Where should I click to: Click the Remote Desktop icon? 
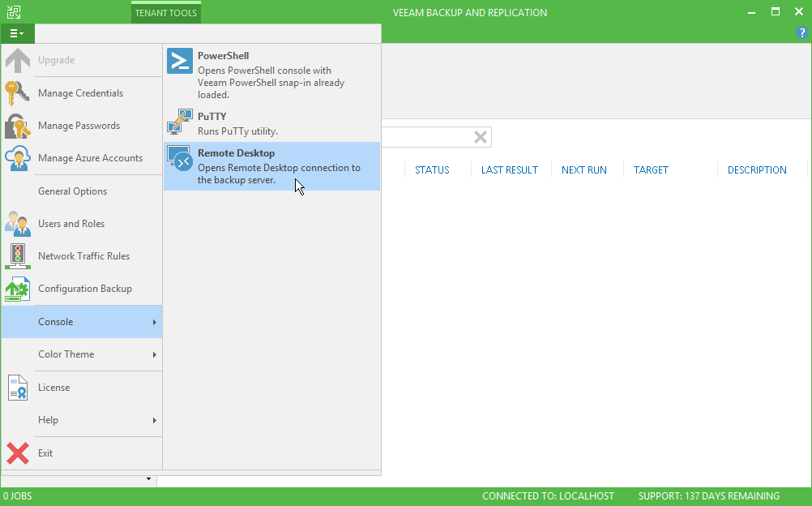click(x=180, y=159)
